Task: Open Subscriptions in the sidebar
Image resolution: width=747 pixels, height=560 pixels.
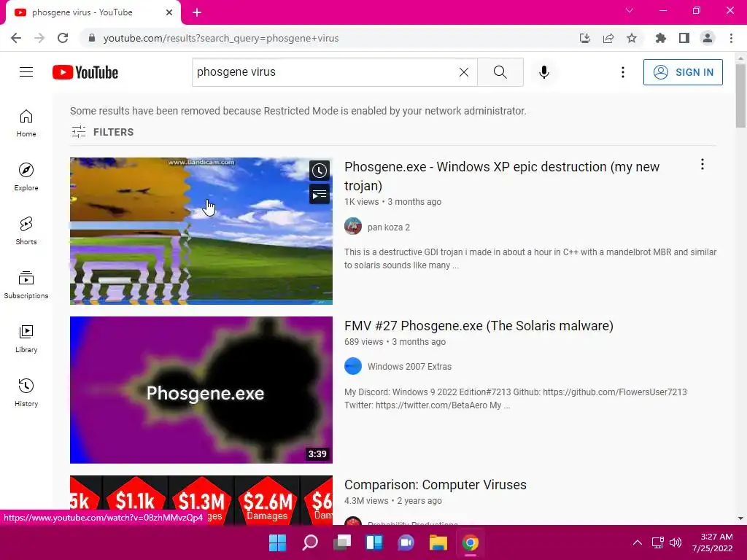Action: tap(26, 285)
